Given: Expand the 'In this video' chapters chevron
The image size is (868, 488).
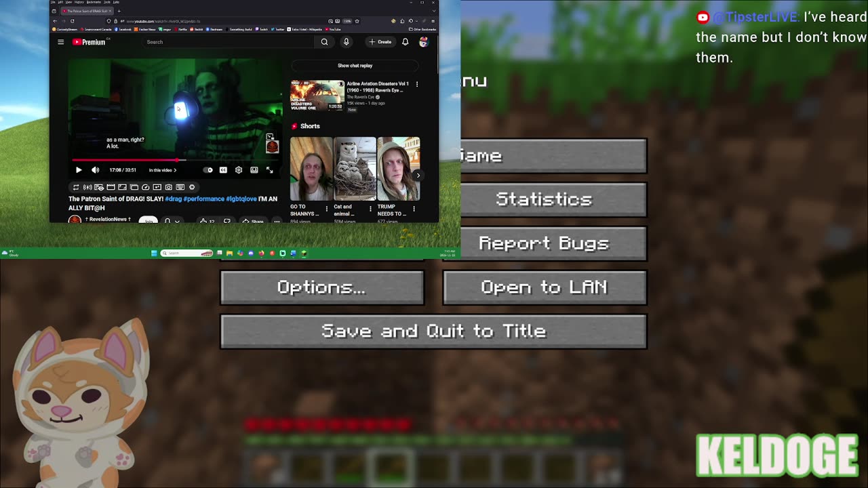Looking at the screenshot, I should (x=175, y=170).
